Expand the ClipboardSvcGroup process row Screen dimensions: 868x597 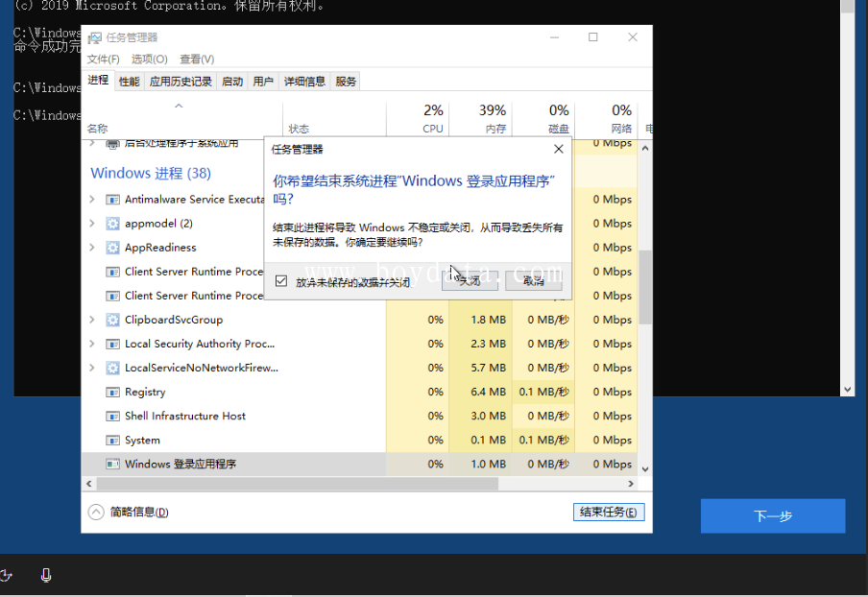pos(92,320)
